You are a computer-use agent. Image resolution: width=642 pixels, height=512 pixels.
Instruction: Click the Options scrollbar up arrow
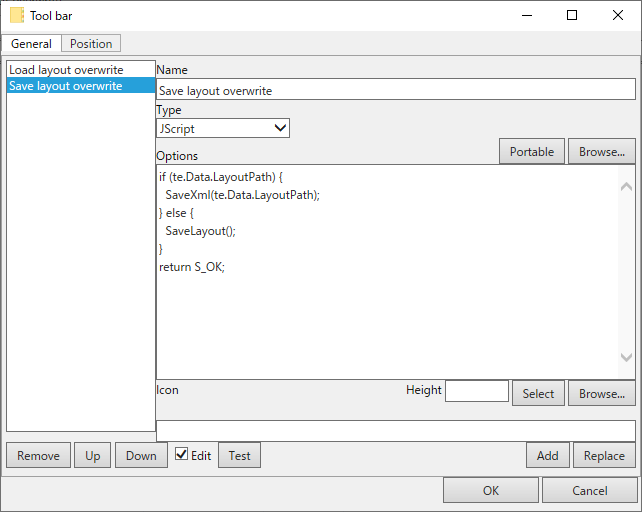click(626, 187)
